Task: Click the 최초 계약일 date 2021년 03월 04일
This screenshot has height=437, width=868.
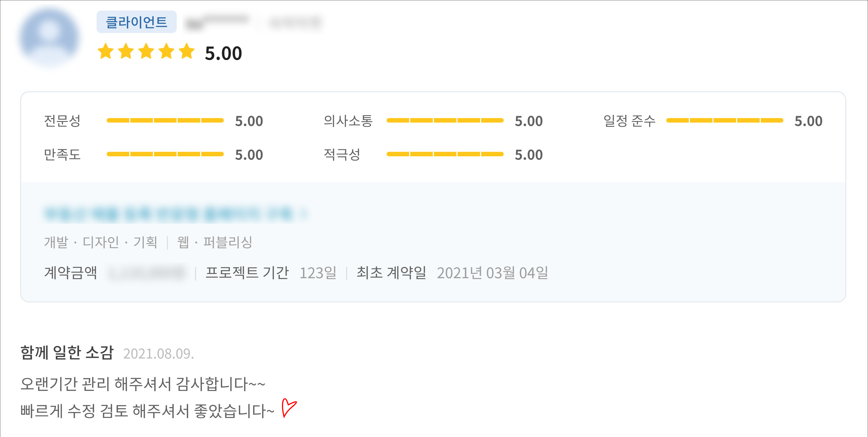Action: click(492, 273)
